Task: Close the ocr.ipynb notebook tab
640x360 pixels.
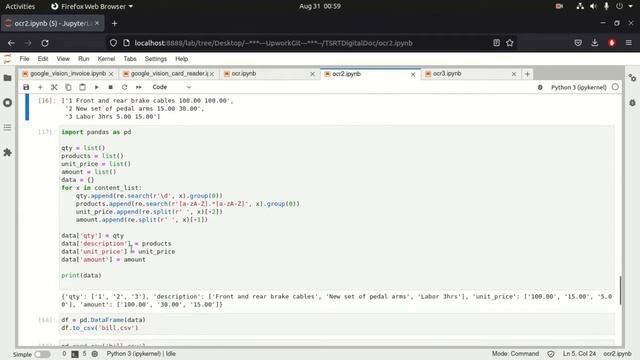Action: 312,74
